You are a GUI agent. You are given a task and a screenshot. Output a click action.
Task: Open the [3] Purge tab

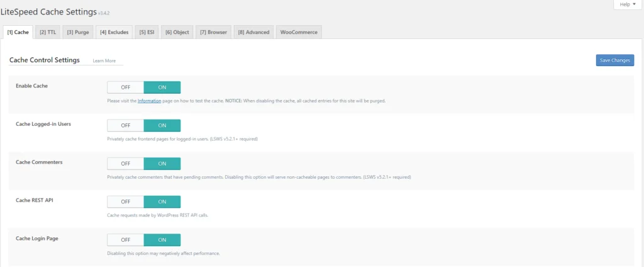(x=78, y=32)
